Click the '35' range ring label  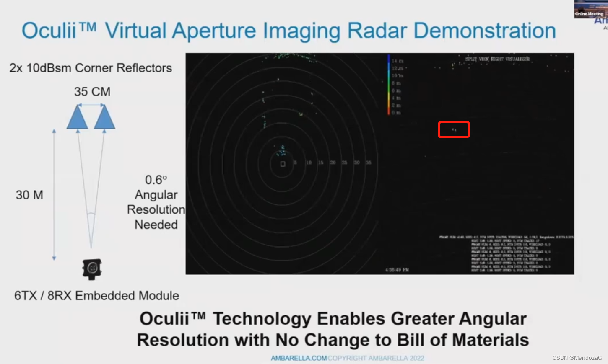(x=368, y=163)
